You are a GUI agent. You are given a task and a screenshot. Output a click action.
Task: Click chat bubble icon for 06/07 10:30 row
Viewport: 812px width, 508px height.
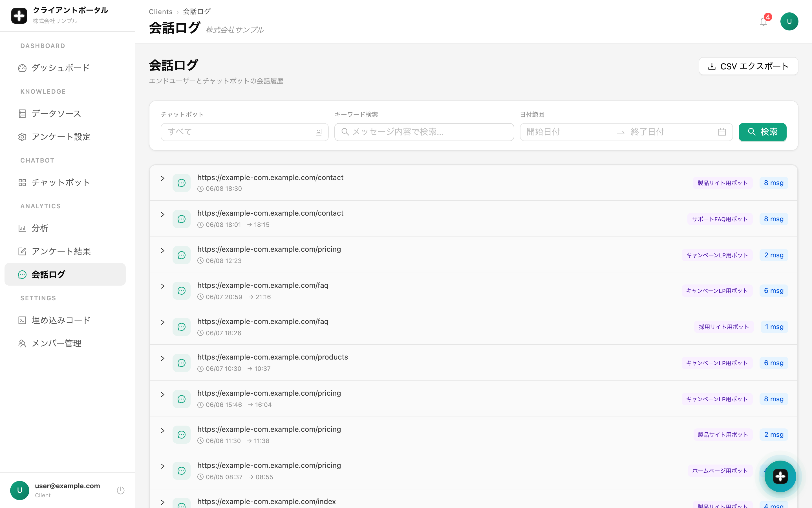point(182,363)
